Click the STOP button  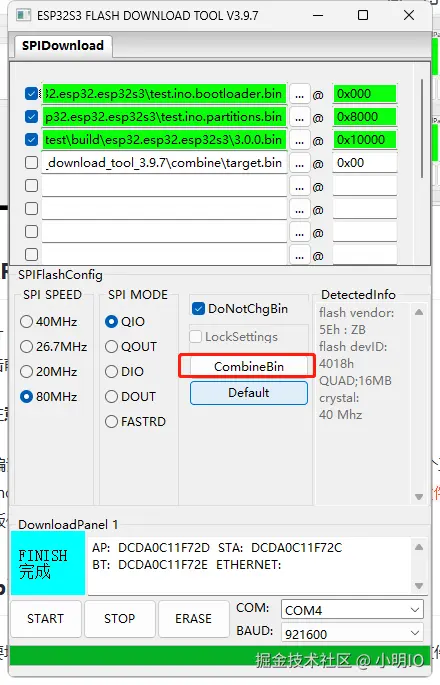[120, 619]
